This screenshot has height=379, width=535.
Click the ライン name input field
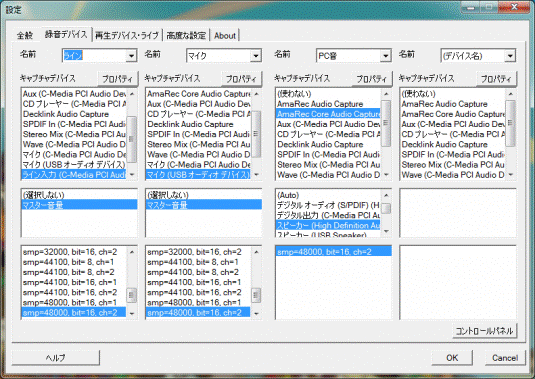click(94, 56)
